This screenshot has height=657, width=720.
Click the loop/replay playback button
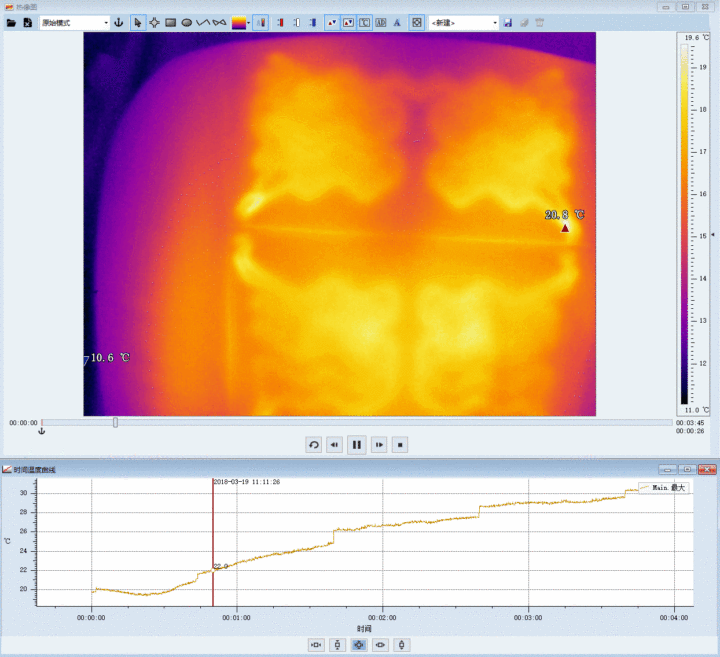tap(314, 444)
